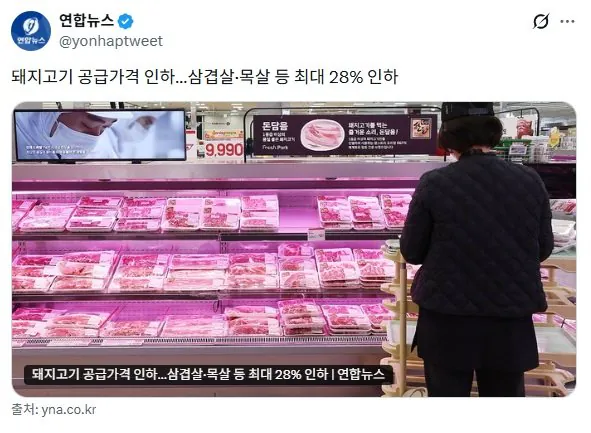Click the bottom shelf meat packages
This screenshot has width=591, height=433.
tap(202, 318)
